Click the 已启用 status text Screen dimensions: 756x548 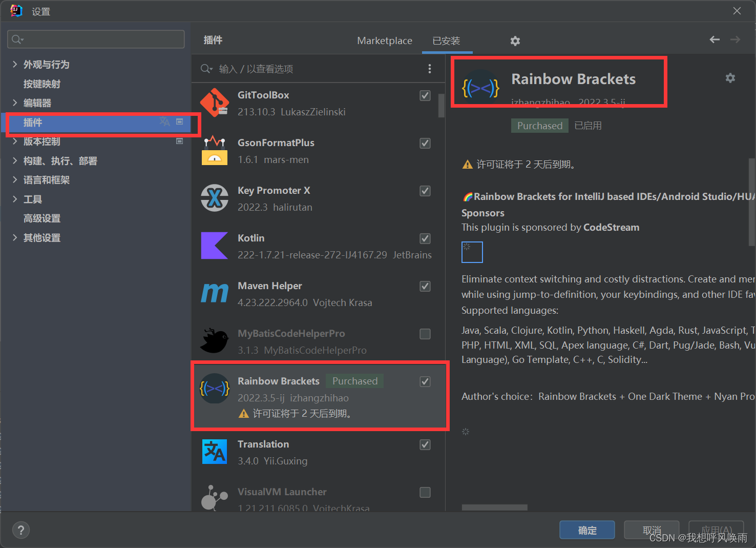[588, 126]
